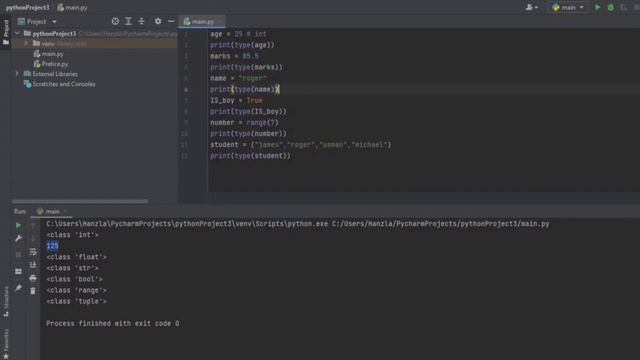Screen dimensions: 640x360
Task: Expand all items in Project panel
Action: coord(128,21)
